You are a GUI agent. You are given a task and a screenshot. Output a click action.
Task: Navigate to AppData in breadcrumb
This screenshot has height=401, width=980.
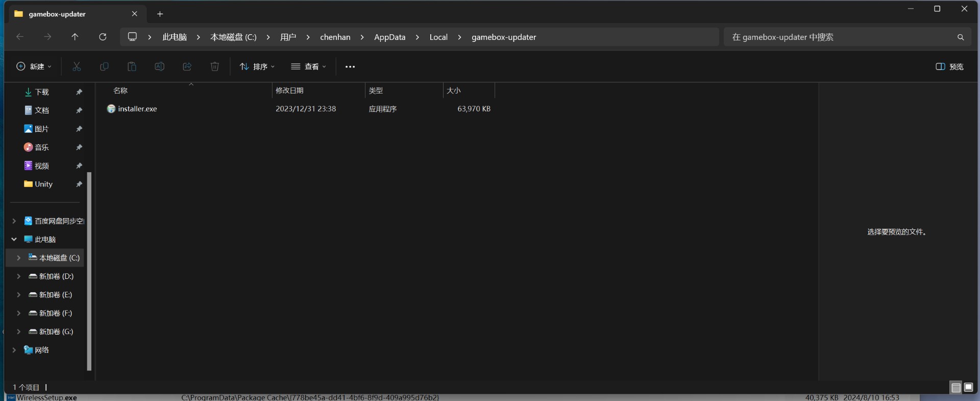389,37
